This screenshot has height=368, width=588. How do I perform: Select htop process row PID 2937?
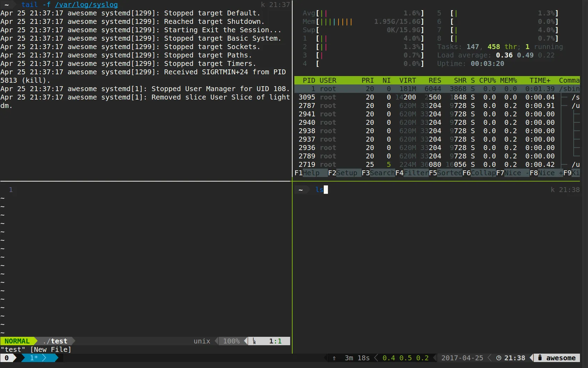437,139
